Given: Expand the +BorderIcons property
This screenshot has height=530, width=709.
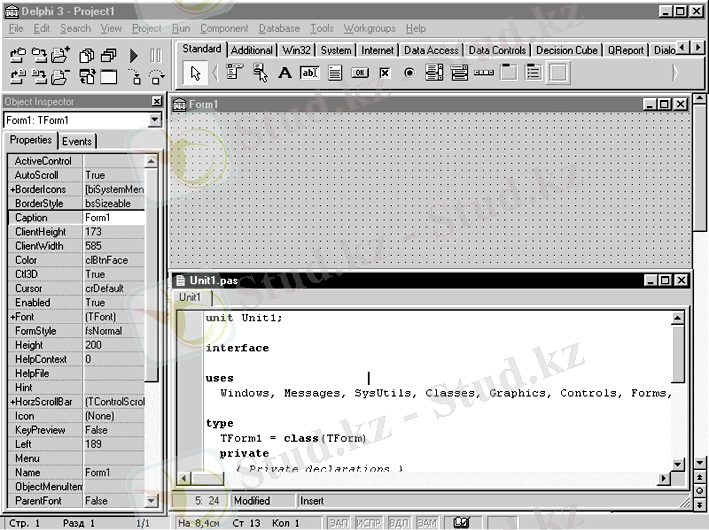Looking at the screenshot, I should tap(14, 189).
